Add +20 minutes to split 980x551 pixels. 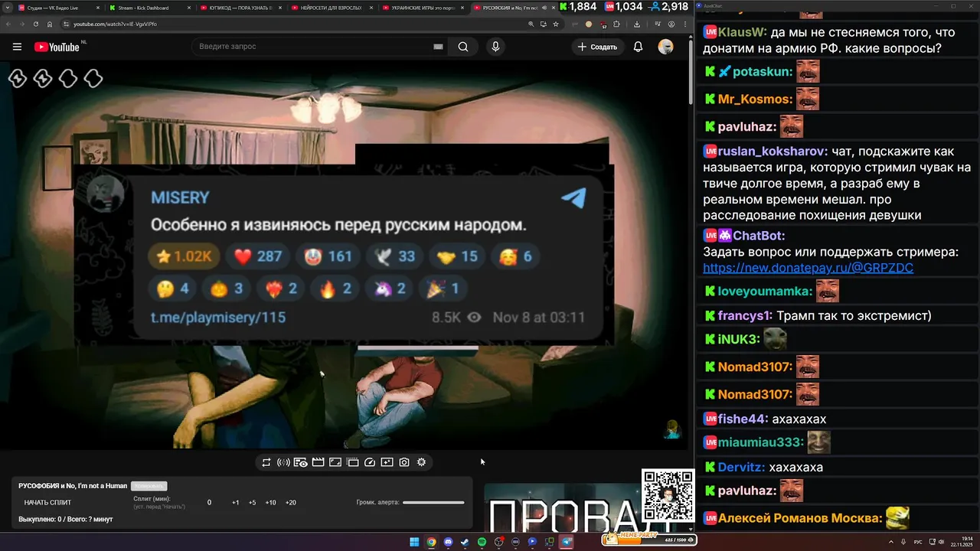click(x=290, y=503)
